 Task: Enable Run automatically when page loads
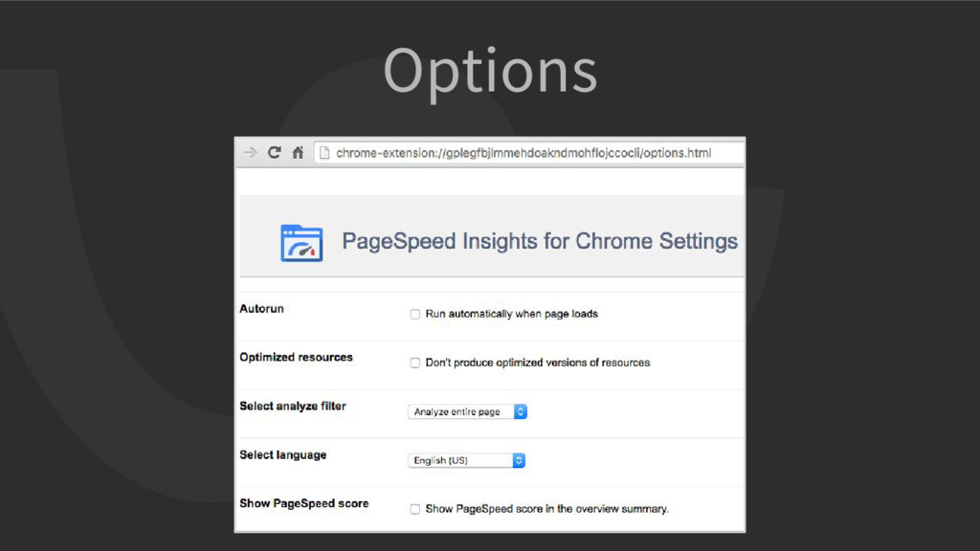click(415, 314)
